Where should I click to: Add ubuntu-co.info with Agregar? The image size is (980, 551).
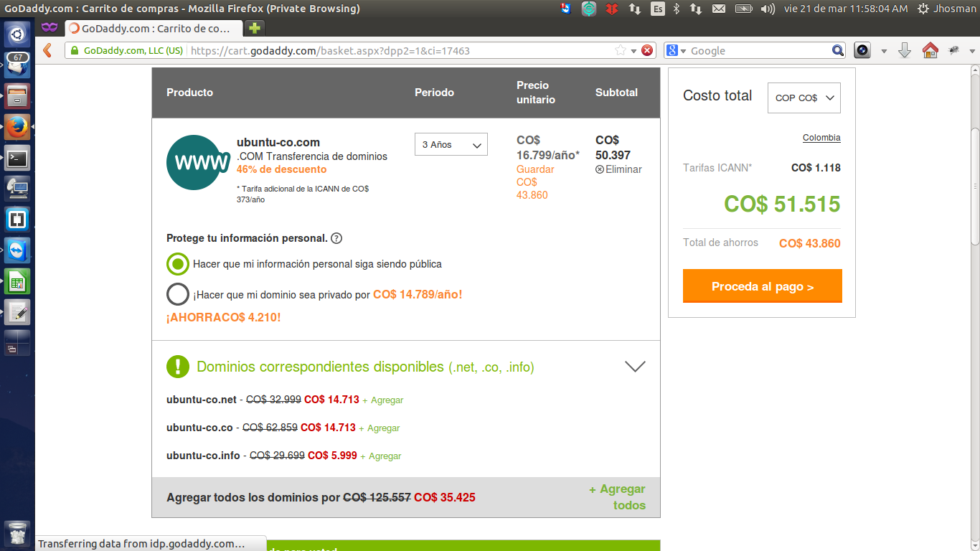[x=381, y=456]
